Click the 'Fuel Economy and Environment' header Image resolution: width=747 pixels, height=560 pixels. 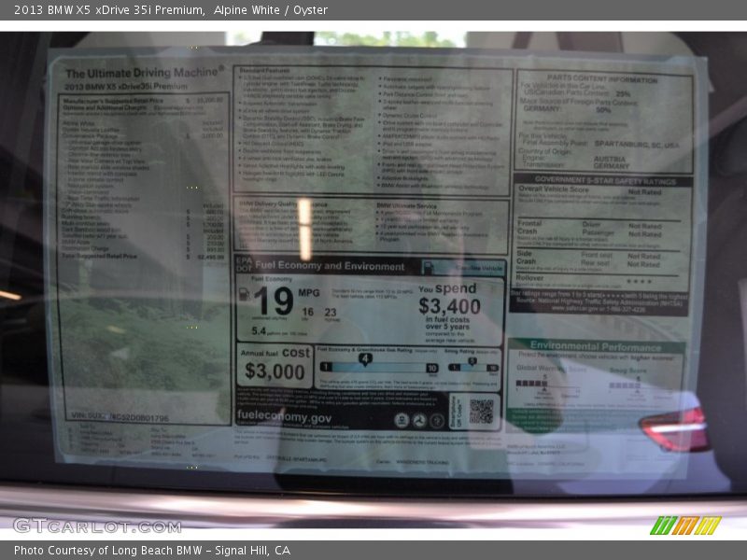pyautogui.click(x=330, y=266)
